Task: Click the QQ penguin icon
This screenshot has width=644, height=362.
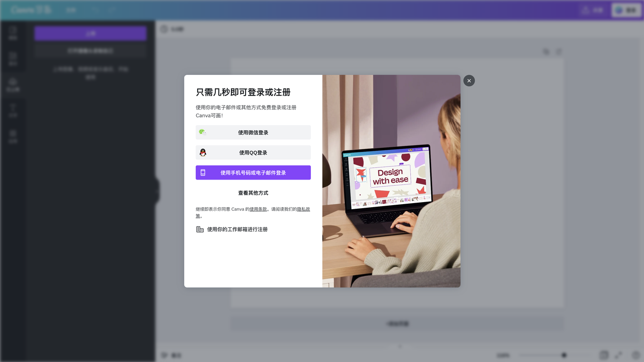Action: [203, 152]
